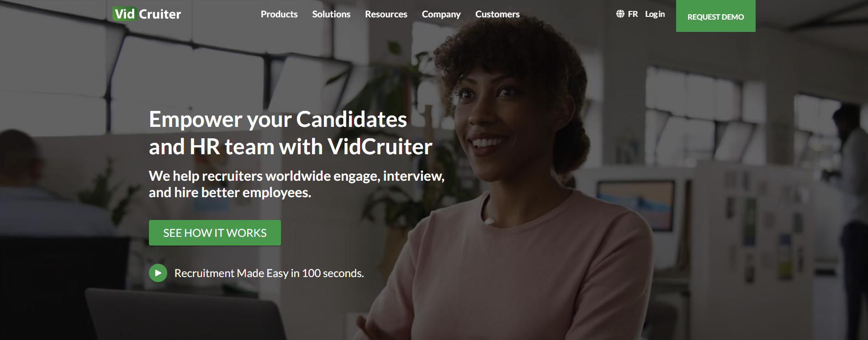Expand the Company dropdown
868x340 pixels.
[441, 14]
